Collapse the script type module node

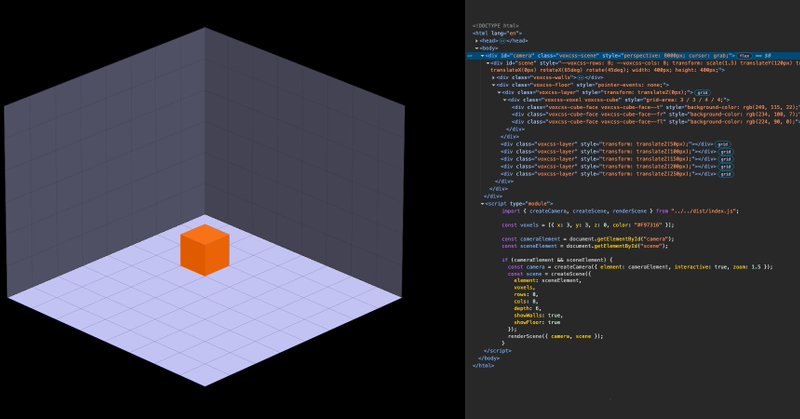[x=482, y=204]
